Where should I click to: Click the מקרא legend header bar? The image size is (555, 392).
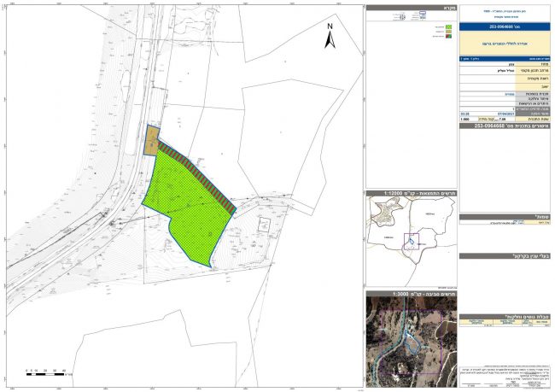(x=411, y=7)
